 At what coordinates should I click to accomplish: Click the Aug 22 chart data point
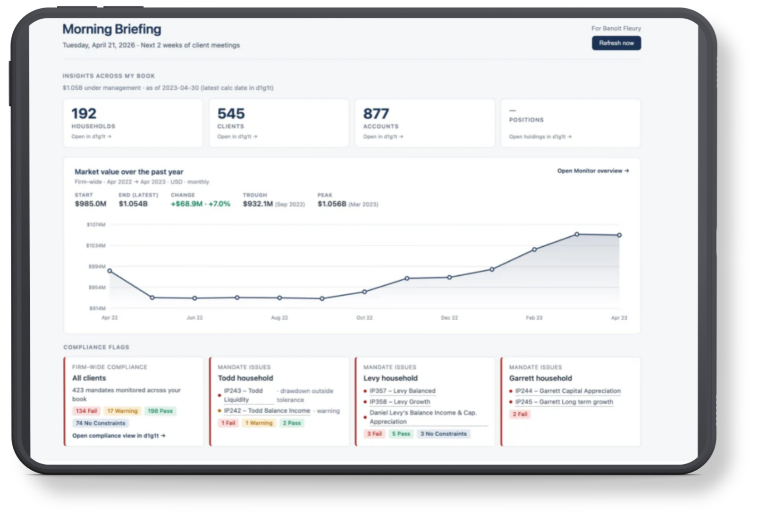[279, 298]
